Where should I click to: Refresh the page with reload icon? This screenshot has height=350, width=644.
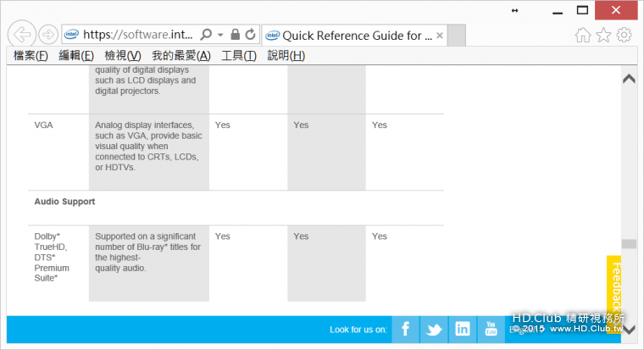[250, 35]
